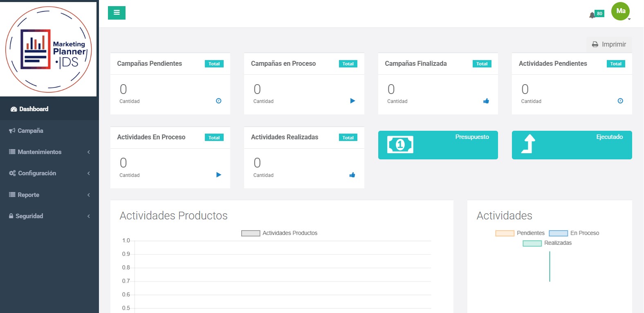This screenshot has height=313, width=644.
Task: Click the 0 count in Campañas Pendientes
Action: pos(123,89)
